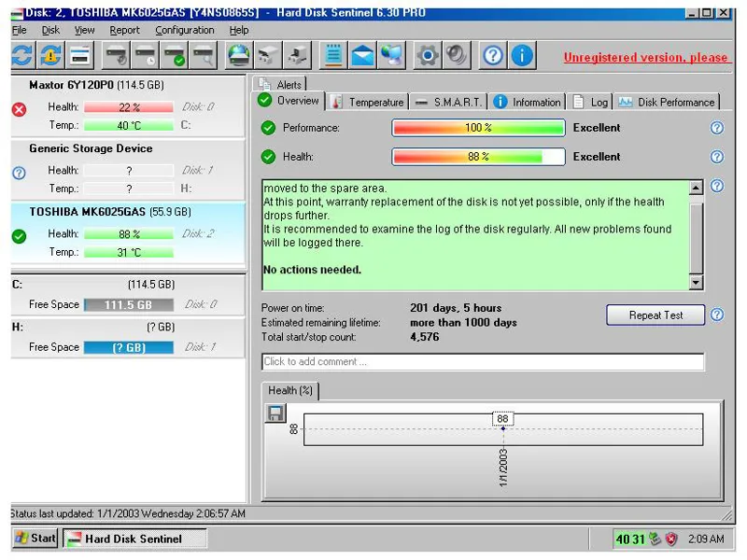Select Maxtor 6Y120P0 disk entry
This screenshot has height=560, width=747.
(128, 105)
